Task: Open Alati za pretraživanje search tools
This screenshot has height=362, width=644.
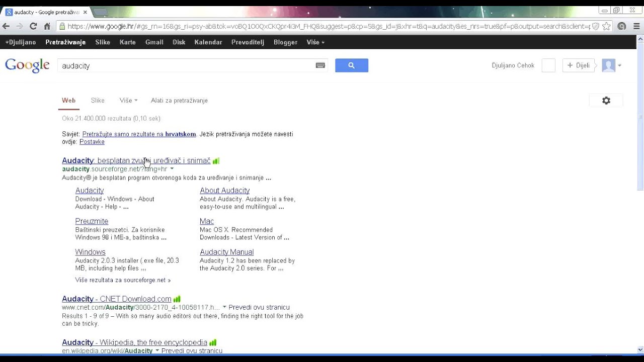Action: tap(179, 101)
